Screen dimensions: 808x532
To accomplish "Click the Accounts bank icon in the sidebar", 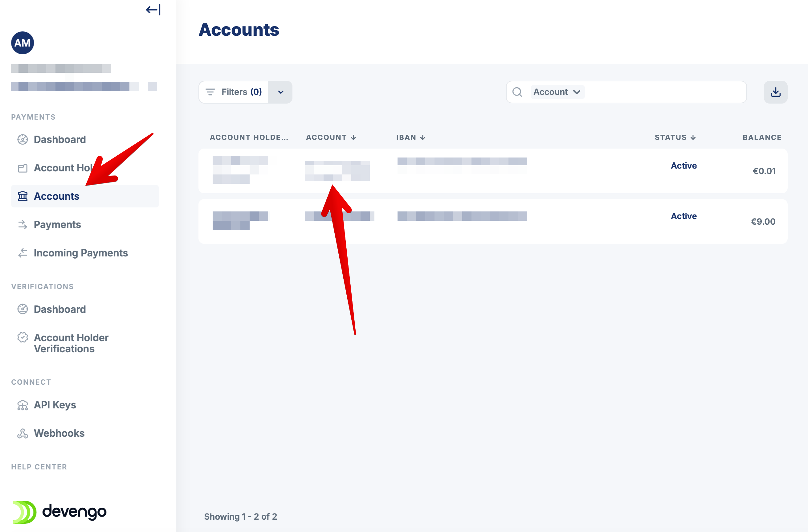I will 22,196.
